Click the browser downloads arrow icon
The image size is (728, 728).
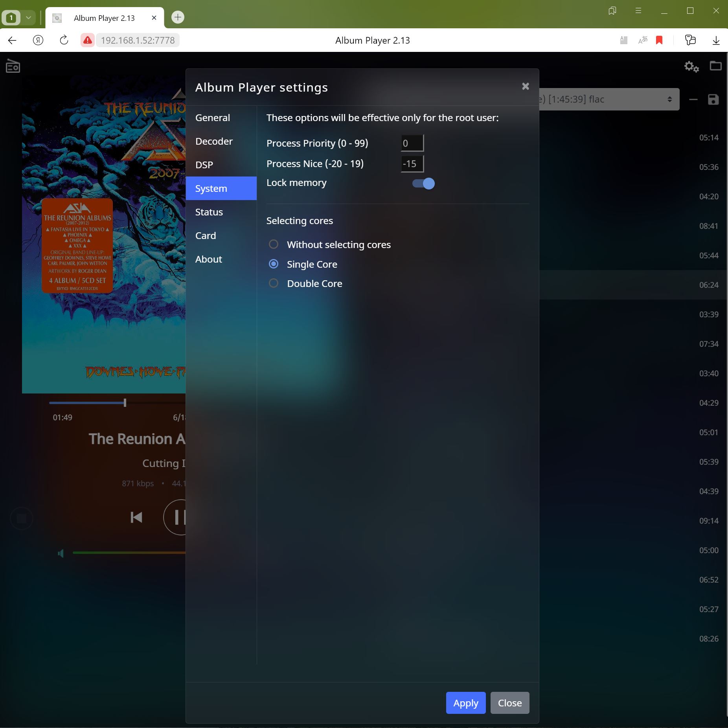(716, 40)
